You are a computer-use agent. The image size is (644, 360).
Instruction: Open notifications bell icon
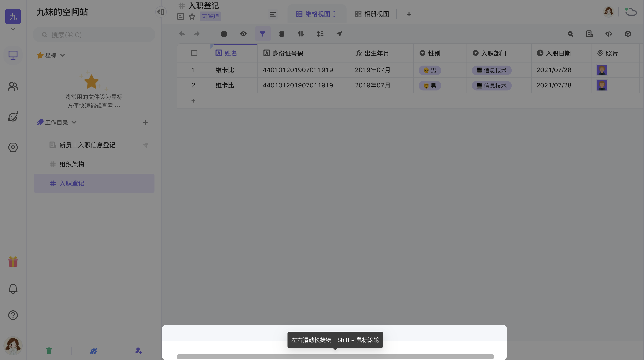tap(13, 289)
